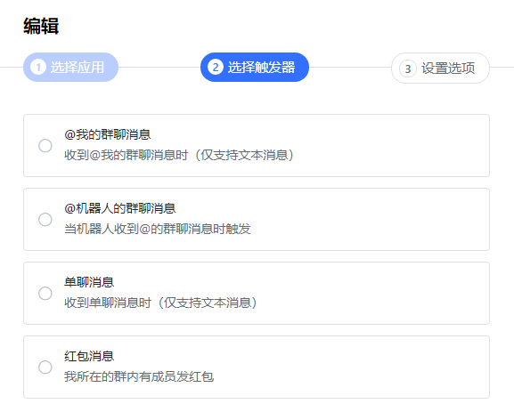Click description 我所在的群内有成员发红包

tap(139, 376)
